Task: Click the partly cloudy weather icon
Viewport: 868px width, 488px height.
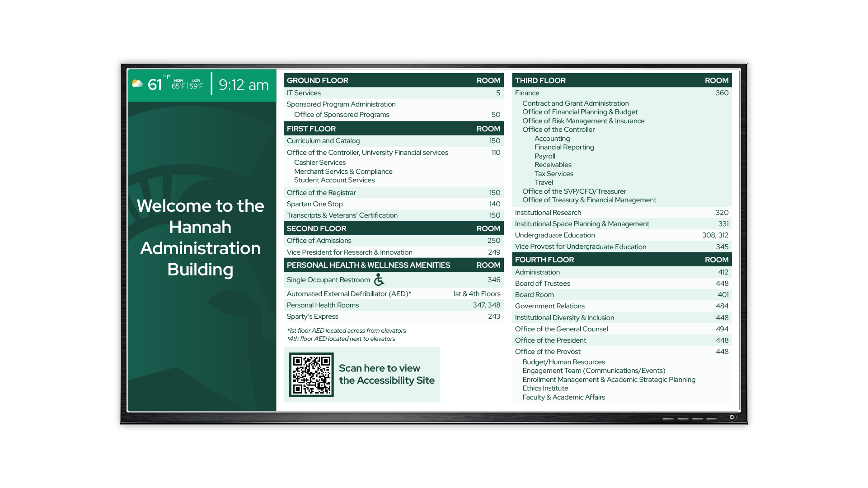Action: (137, 84)
